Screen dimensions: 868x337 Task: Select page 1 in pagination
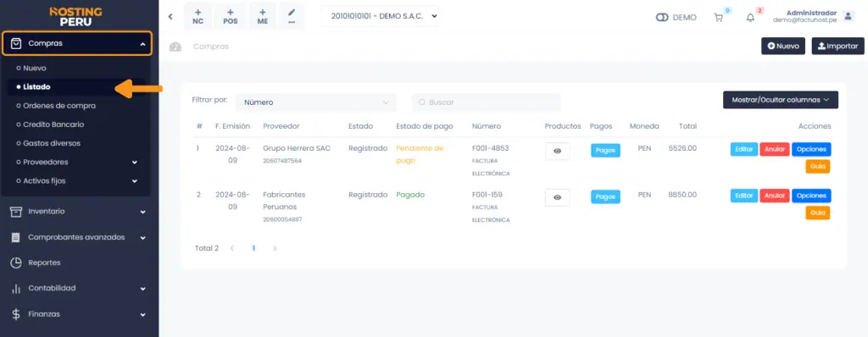(x=253, y=248)
